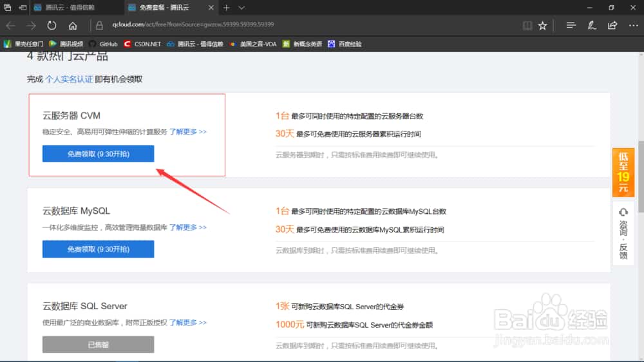The height and width of the screenshot is (362, 644).
Task: Click the back navigation arrow
Action: click(x=10, y=26)
